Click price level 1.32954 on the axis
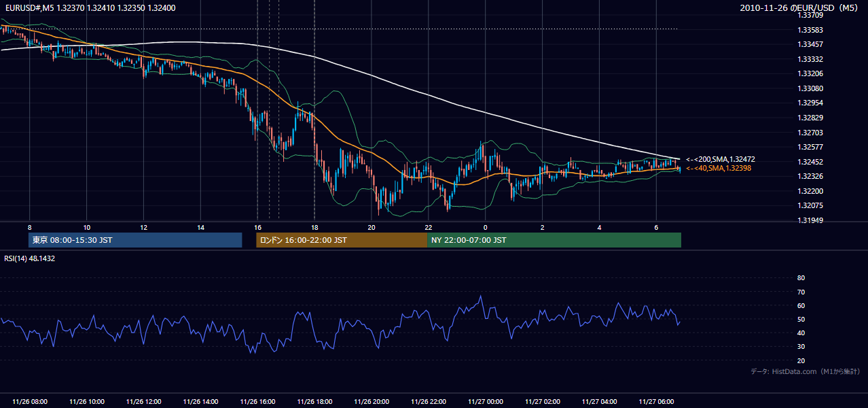868x408 pixels. pos(810,103)
